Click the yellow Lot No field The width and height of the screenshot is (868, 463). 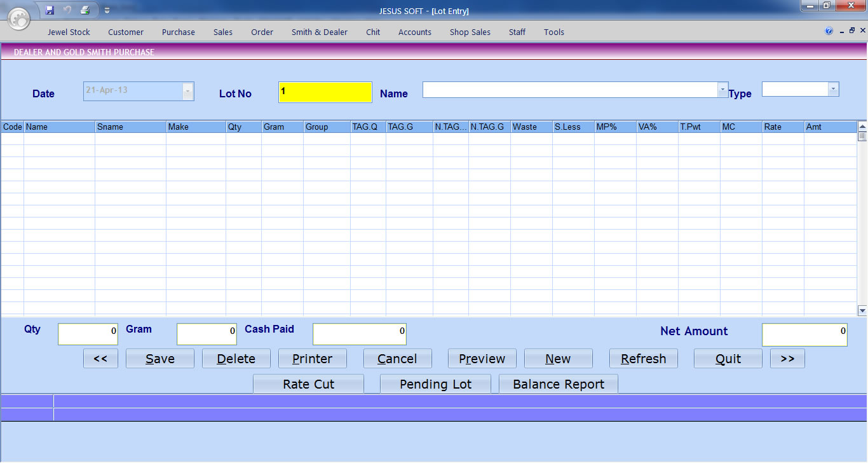325,92
